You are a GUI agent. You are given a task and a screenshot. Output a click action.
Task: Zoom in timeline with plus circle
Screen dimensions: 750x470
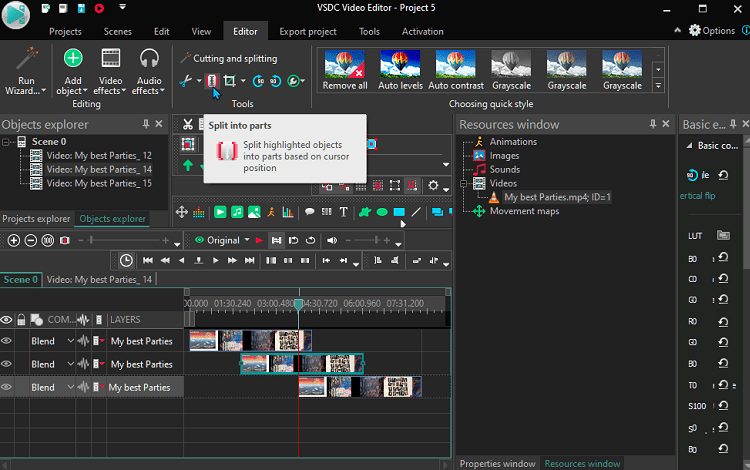(x=14, y=240)
